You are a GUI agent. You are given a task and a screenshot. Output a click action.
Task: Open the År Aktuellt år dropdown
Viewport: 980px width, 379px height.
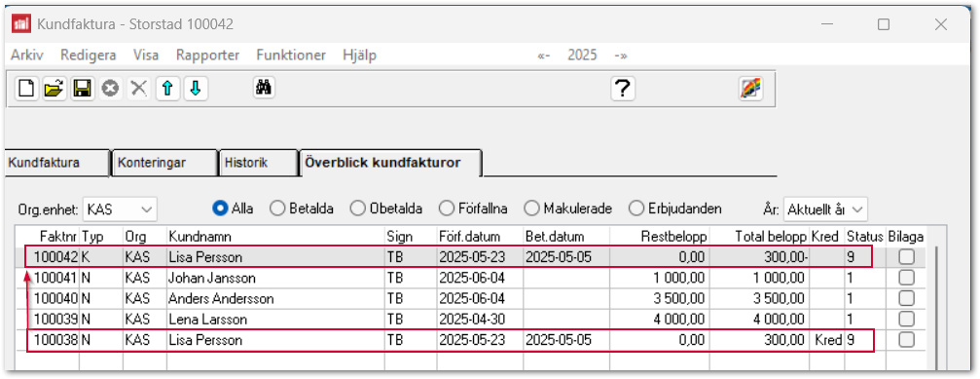click(x=825, y=208)
